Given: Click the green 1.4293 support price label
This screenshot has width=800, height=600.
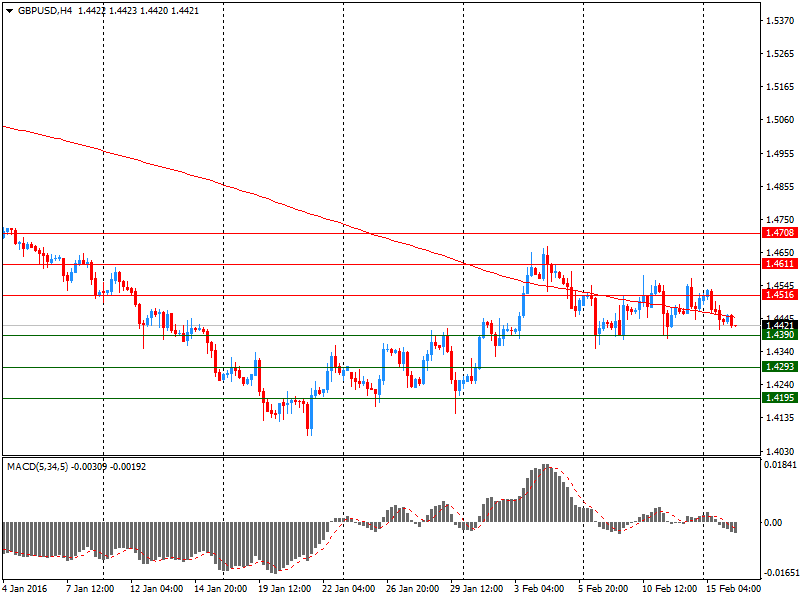Looking at the screenshot, I should (780, 367).
